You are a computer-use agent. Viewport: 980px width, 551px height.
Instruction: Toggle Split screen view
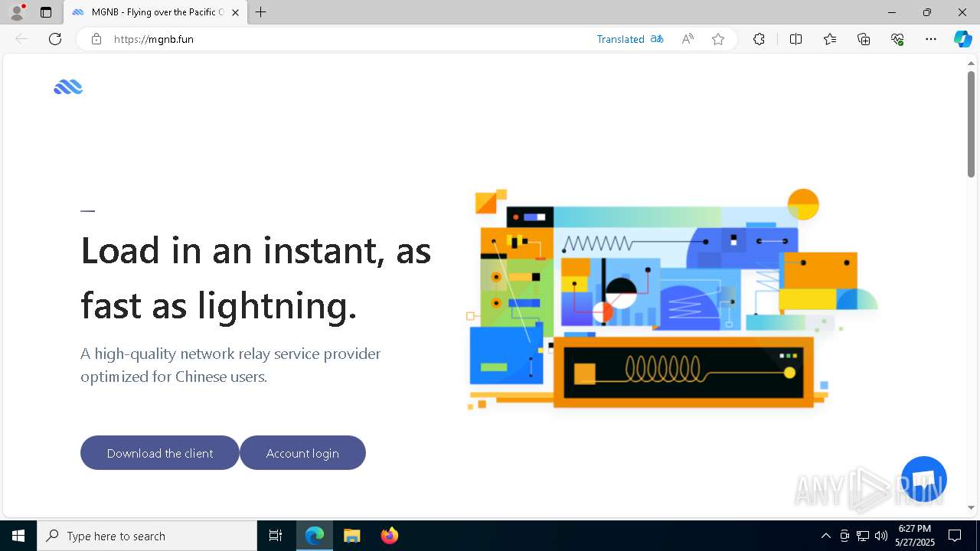tap(795, 39)
